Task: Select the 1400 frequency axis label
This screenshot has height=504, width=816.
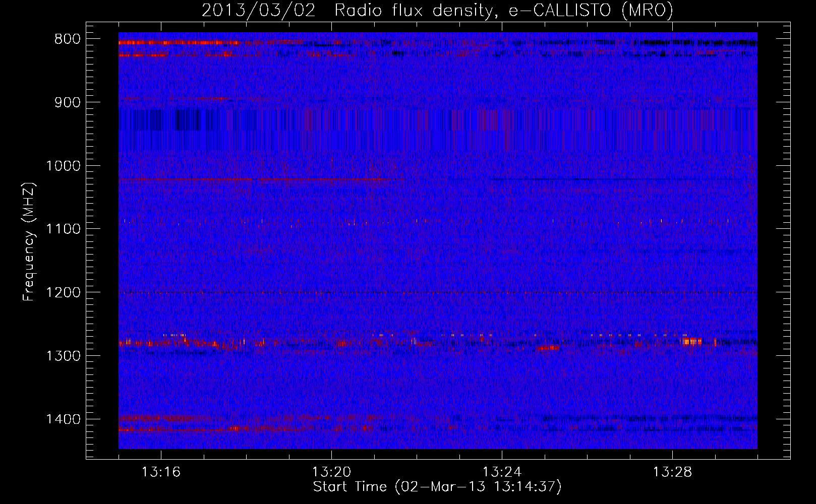Action: tap(63, 419)
